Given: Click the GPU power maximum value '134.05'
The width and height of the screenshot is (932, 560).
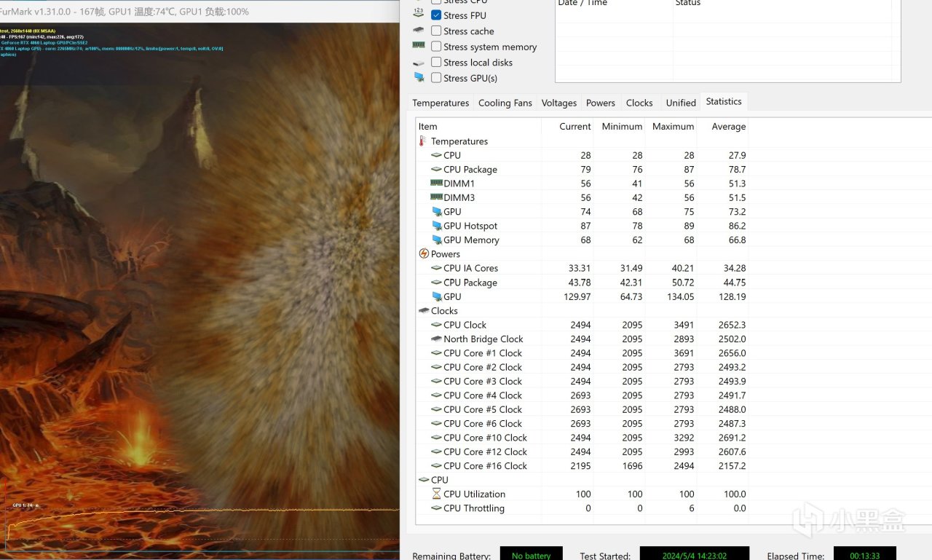Looking at the screenshot, I should [679, 296].
